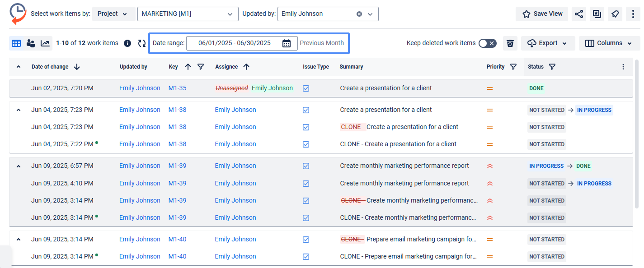Switch to the users view icon

(x=31, y=43)
